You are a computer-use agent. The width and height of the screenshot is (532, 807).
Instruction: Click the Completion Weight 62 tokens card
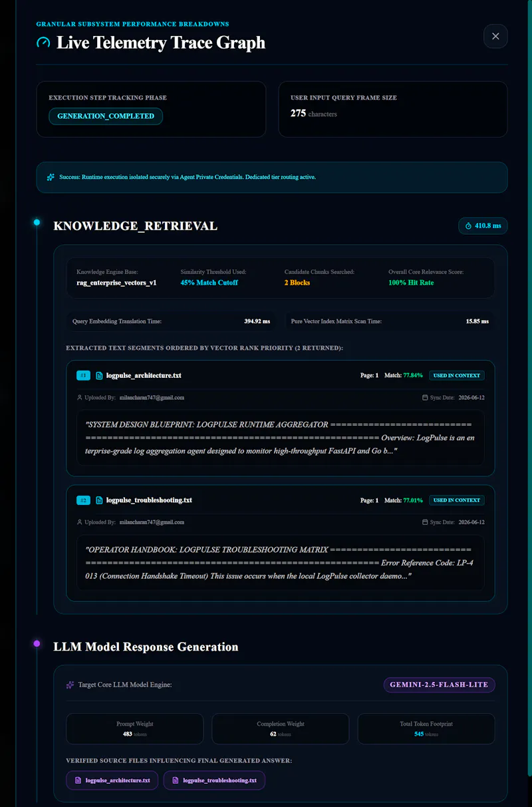[x=281, y=728]
